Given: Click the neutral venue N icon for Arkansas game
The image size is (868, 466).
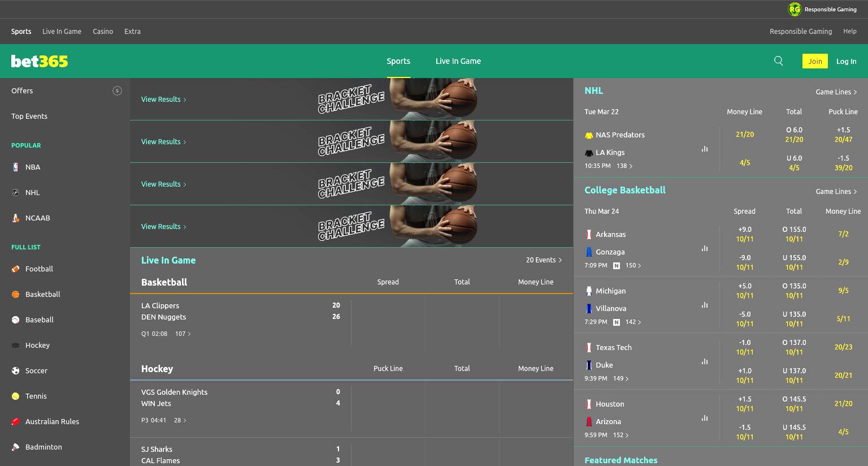Looking at the screenshot, I should click(617, 266).
